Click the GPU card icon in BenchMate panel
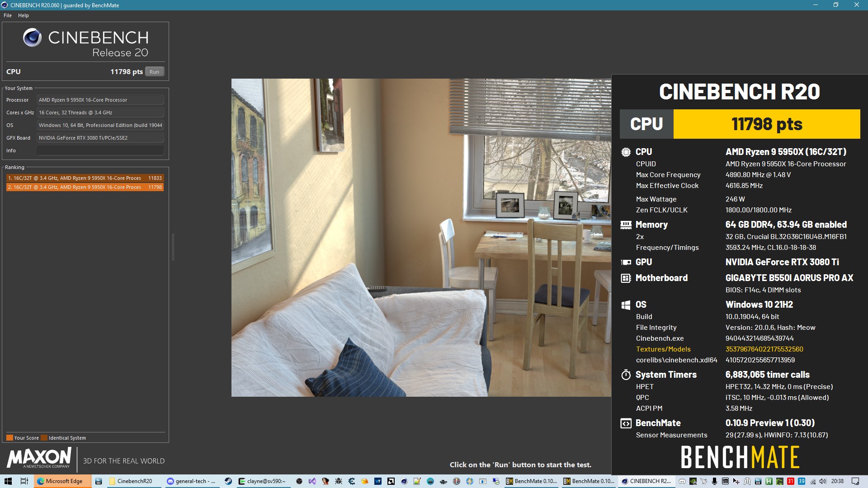This screenshot has width=868, height=488. 626,263
